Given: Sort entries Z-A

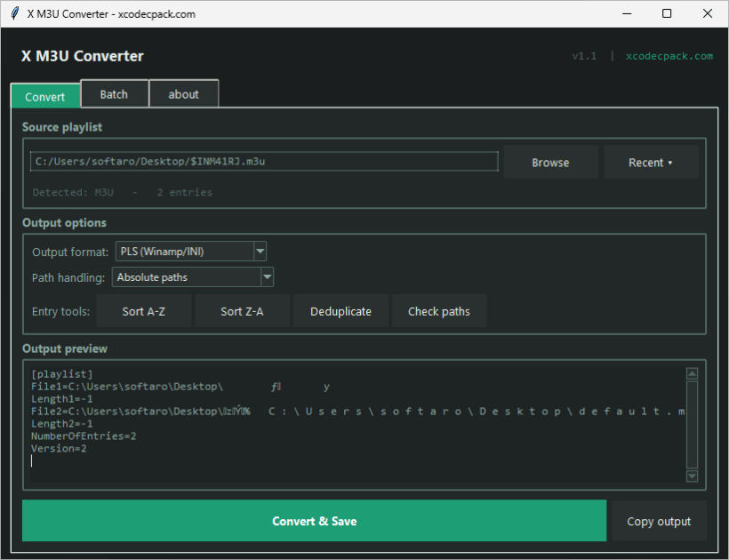Looking at the screenshot, I should click(x=242, y=311).
